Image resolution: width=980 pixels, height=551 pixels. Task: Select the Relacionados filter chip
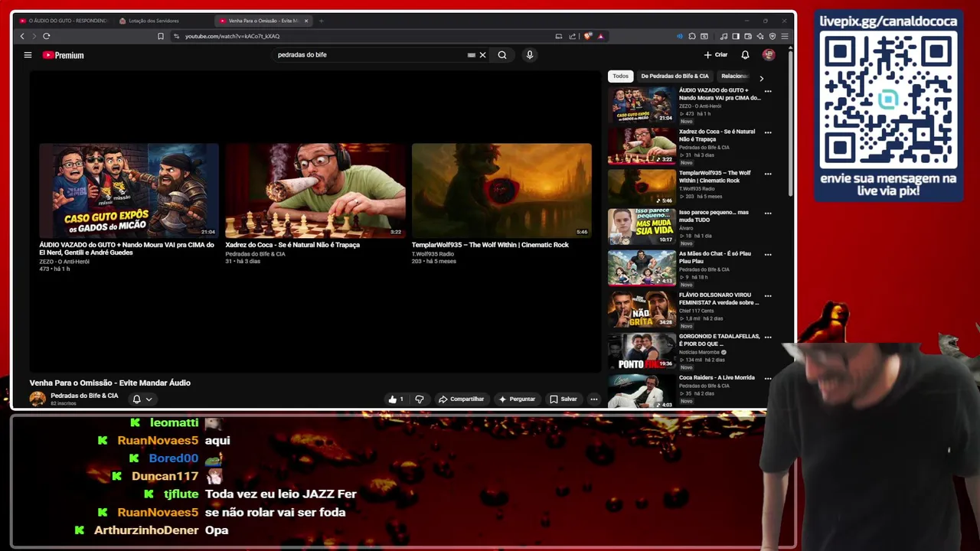click(734, 76)
